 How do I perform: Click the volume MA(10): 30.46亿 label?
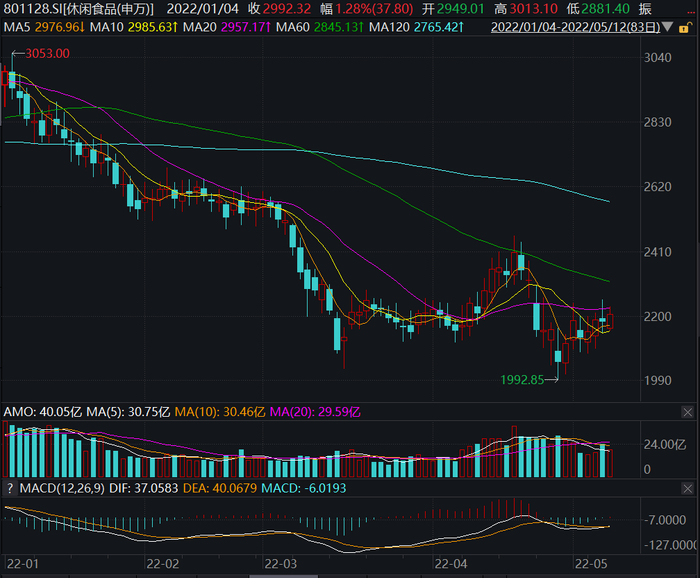coord(220,412)
